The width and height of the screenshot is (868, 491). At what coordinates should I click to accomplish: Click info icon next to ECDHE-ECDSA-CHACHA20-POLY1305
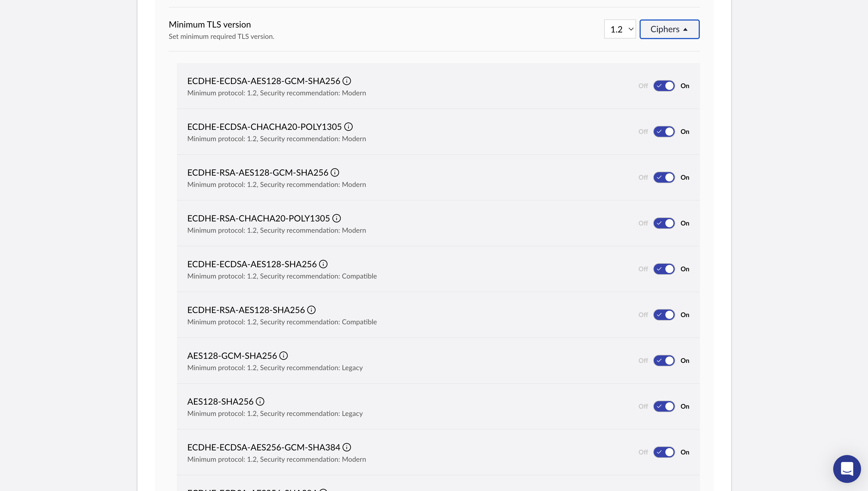[x=348, y=127]
